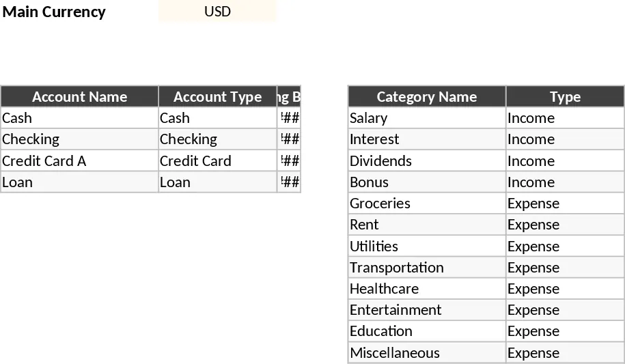Click the Account Type column header
Viewport: 625px width, 364px height.
tap(218, 97)
